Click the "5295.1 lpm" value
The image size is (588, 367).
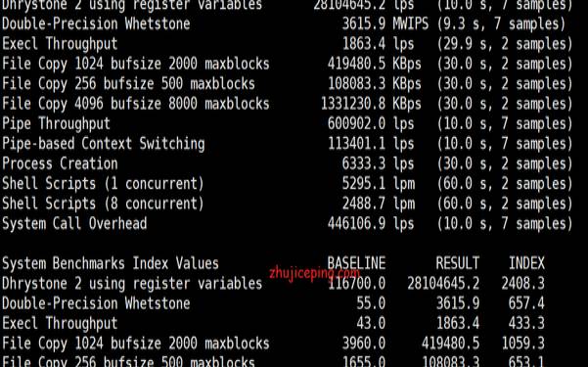pos(379,184)
